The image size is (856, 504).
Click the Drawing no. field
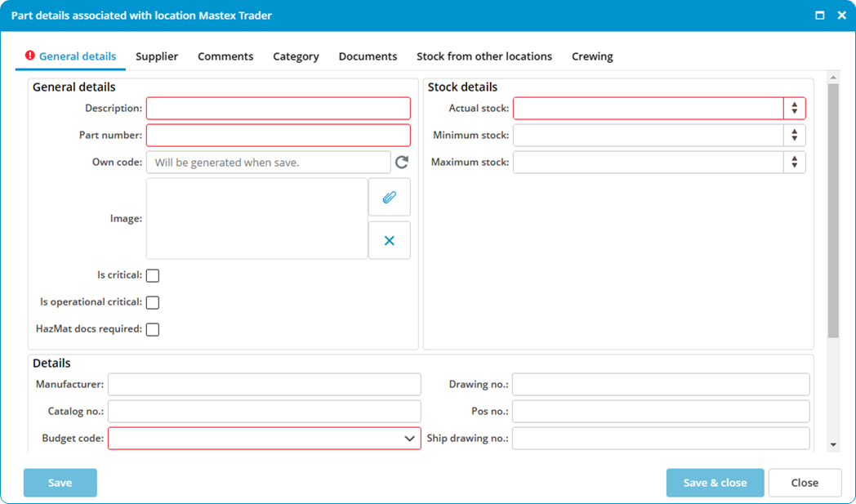pos(661,385)
